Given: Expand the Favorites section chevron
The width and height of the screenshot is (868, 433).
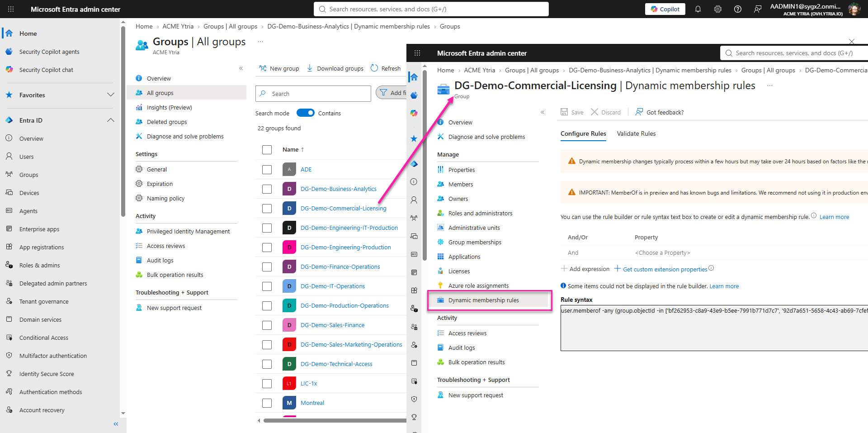Looking at the screenshot, I should coord(111,95).
